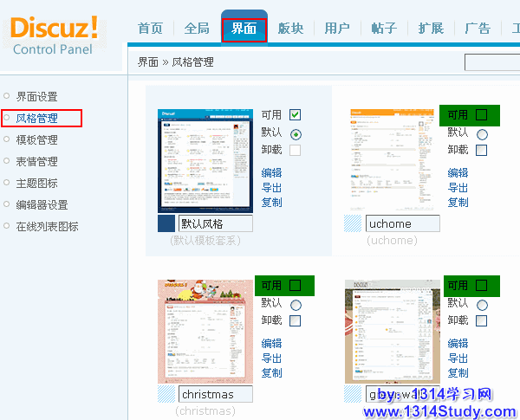Viewport: 520px width, 420px height.
Task: Click 导出 link for uchome style
Action: click(x=458, y=187)
